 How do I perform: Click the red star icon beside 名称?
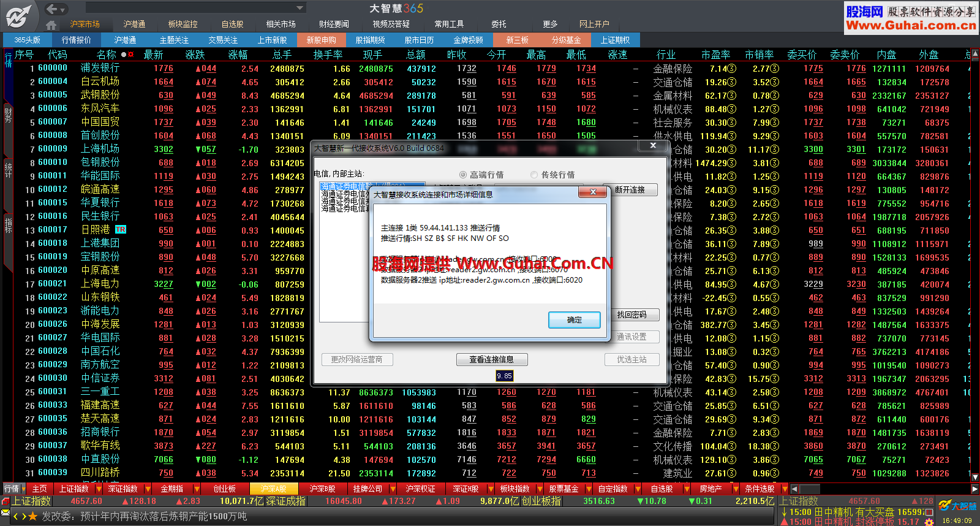tap(130, 55)
